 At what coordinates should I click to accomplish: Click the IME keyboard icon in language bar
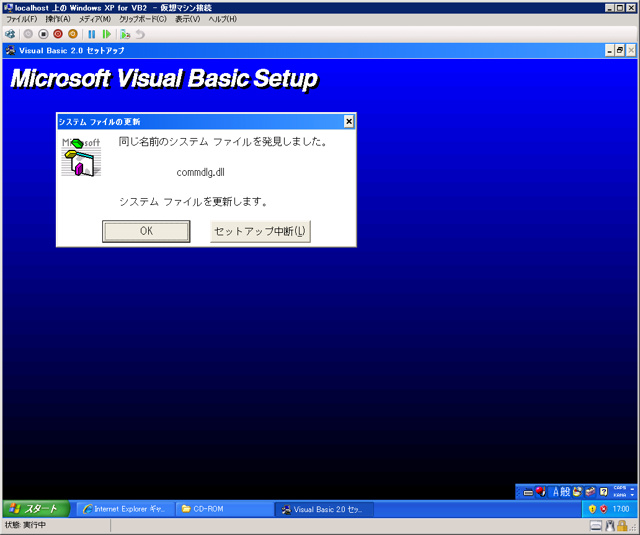click(528, 493)
